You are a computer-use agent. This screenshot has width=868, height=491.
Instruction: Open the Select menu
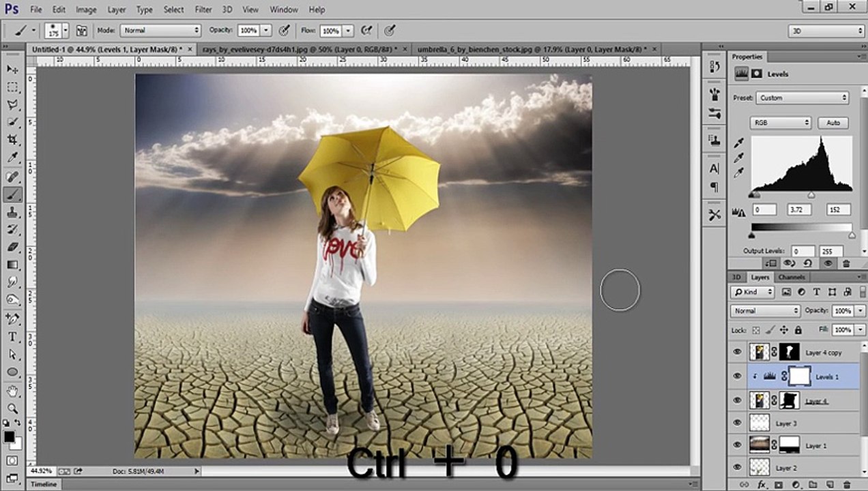pos(173,10)
